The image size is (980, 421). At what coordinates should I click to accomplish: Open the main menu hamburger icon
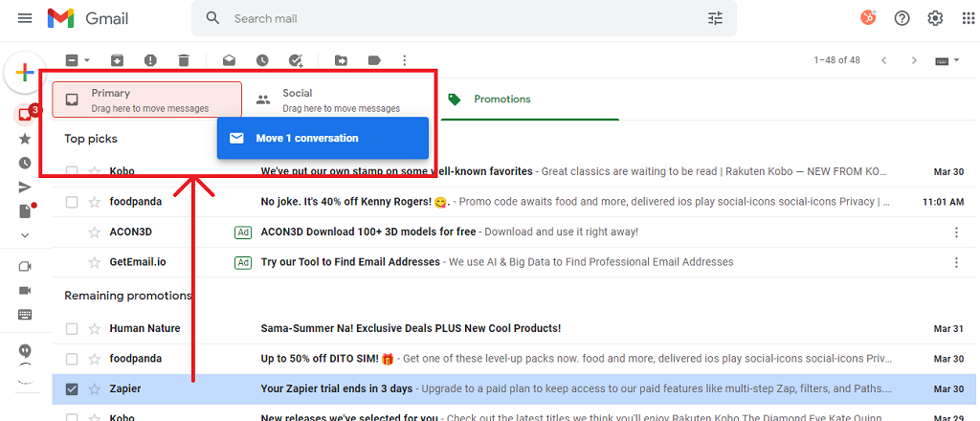click(x=25, y=18)
